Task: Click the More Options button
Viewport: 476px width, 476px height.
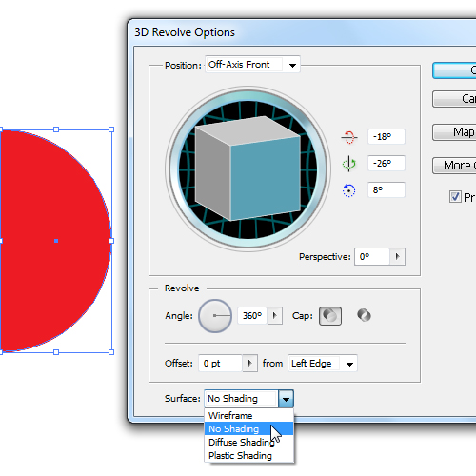Action: (454, 166)
